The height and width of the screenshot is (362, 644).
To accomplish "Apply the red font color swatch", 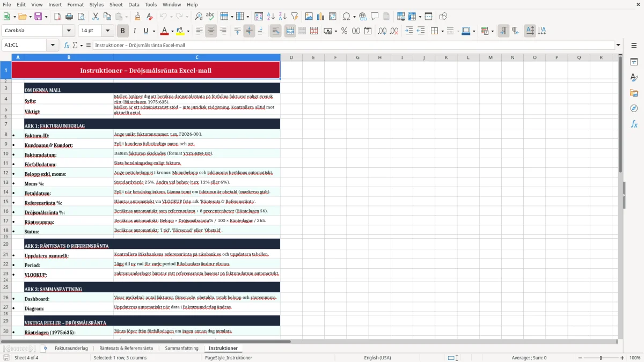I will pos(165,31).
